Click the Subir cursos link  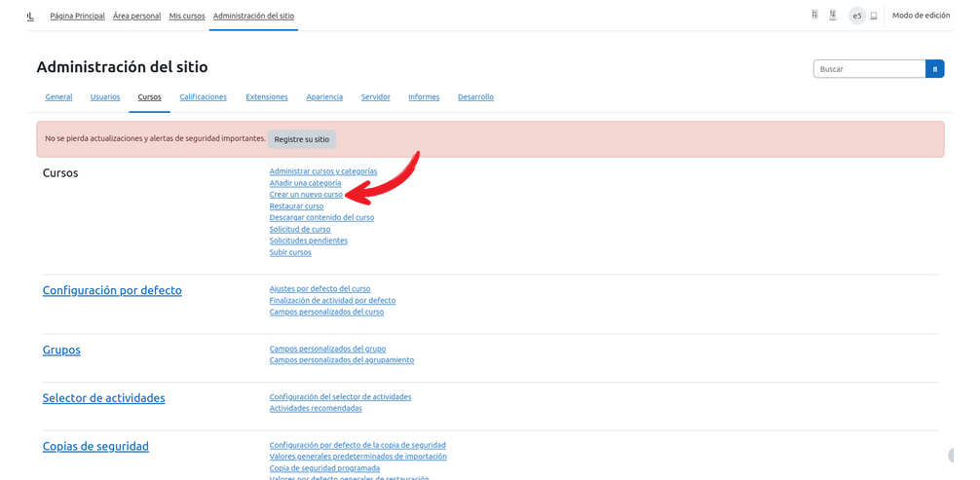point(290,252)
